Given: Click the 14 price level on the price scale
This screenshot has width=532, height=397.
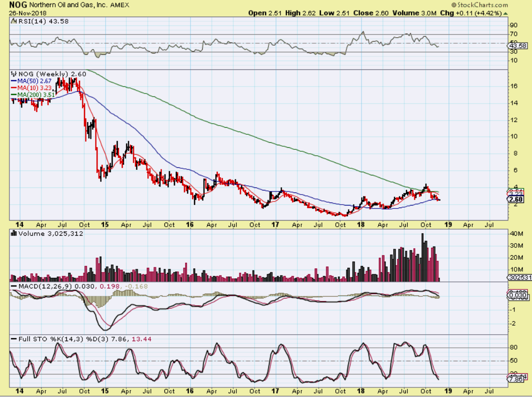Looking at the screenshot, I should (x=513, y=103).
